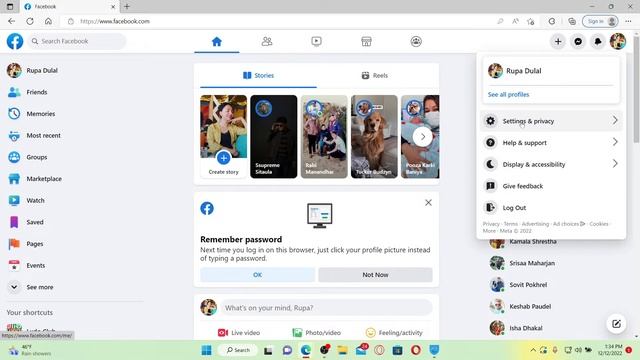640x360 pixels.
Task: Click OK on Remember password
Action: 257,275
